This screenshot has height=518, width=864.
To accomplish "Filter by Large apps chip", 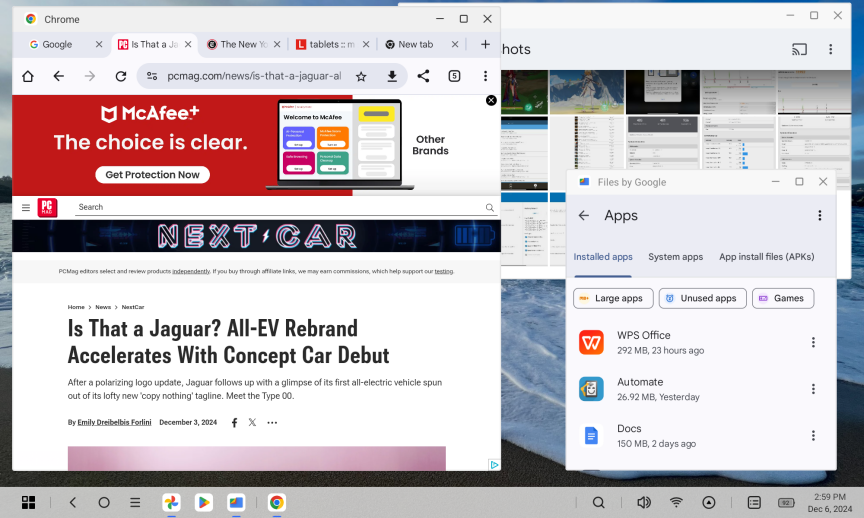I will [613, 298].
